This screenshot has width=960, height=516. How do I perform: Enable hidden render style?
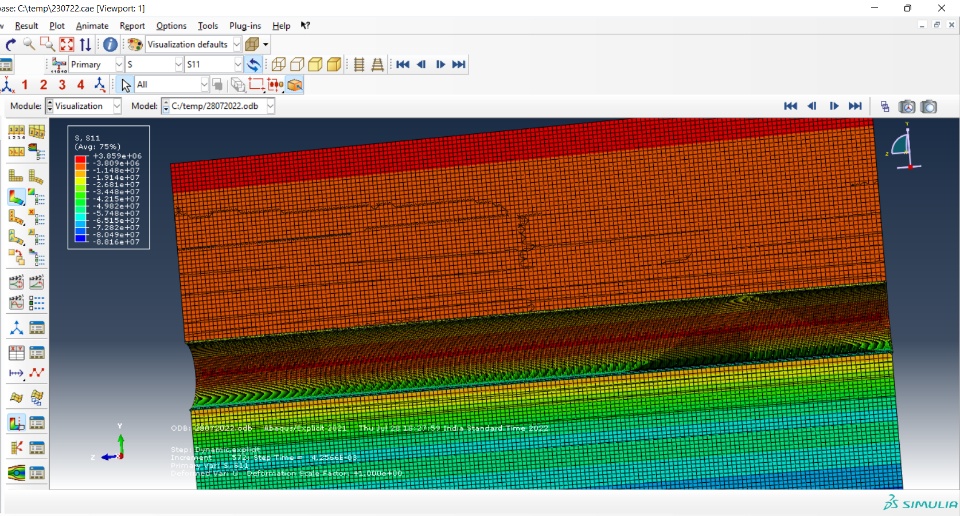[297, 64]
